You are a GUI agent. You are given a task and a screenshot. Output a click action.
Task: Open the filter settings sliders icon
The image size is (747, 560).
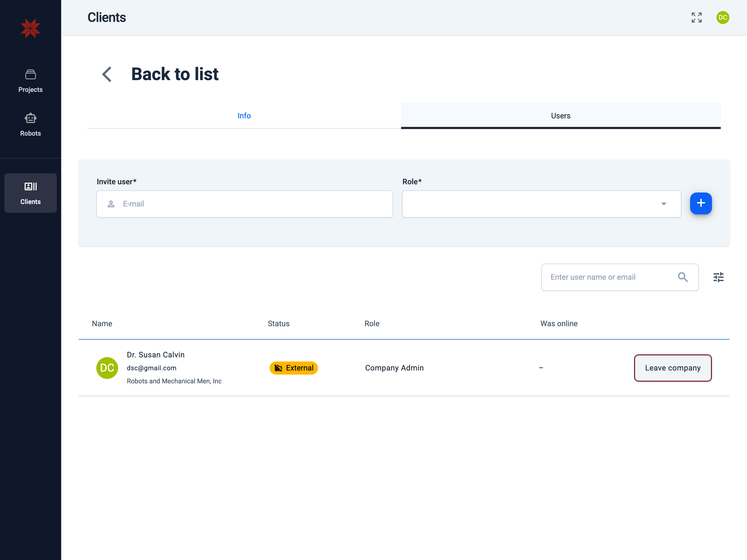click(718, 277)
